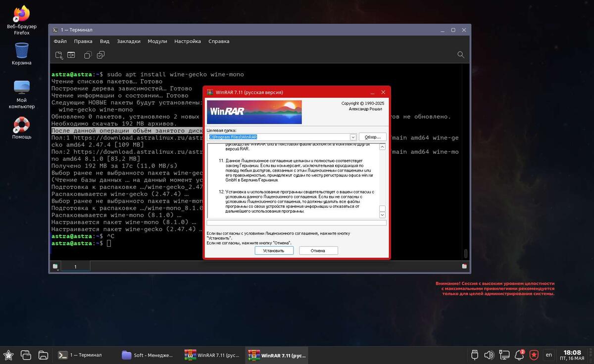Open Мой компьютер desktop icon
Image resolution: width=594 pixels, height=364 pixels.
pos(22,94)
